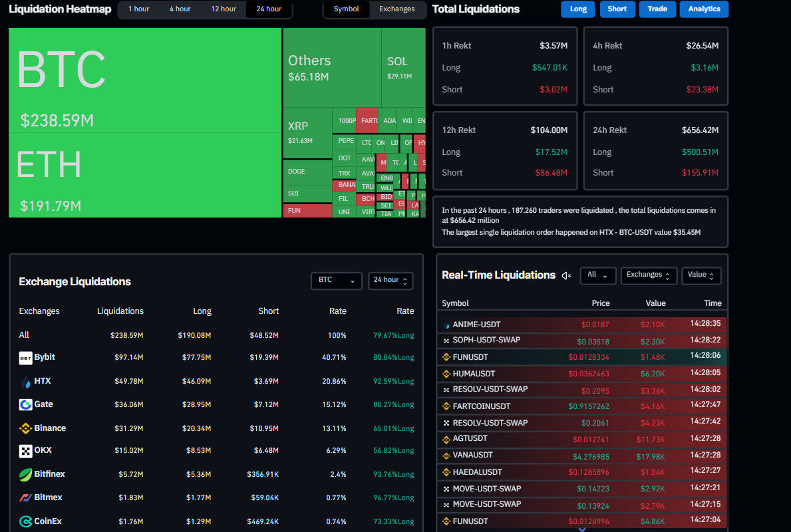Click the HTX exchange logo icon
The height and width of the screenshot is (532, 791).
click(26, 382)
